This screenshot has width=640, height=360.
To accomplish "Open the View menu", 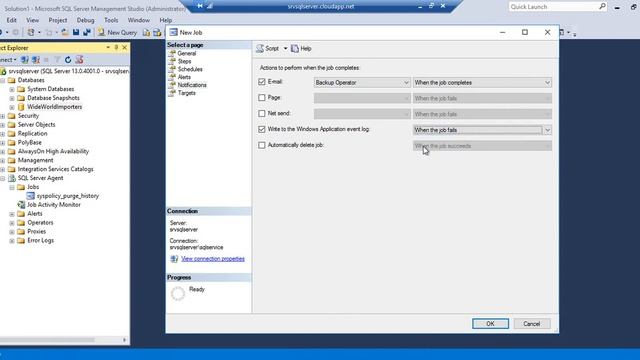I will tap(33, 20).
